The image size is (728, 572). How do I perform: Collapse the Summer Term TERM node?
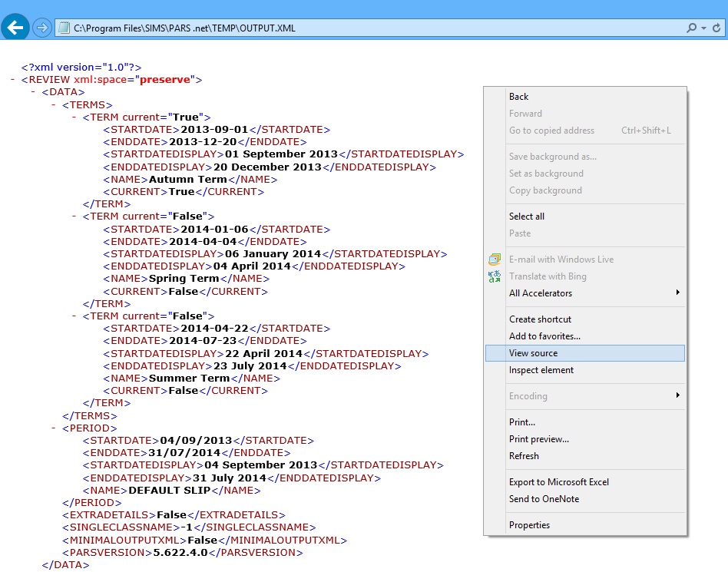[x=74, y=316]
